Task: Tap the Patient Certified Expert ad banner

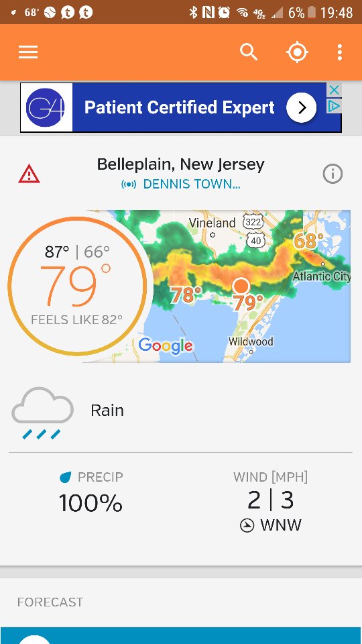Action: coord(181,107)
